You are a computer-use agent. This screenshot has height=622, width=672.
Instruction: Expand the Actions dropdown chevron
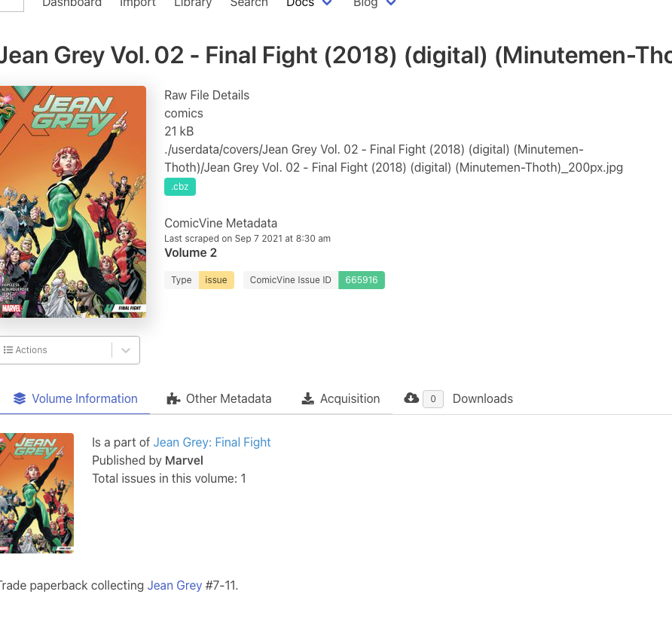126,350
